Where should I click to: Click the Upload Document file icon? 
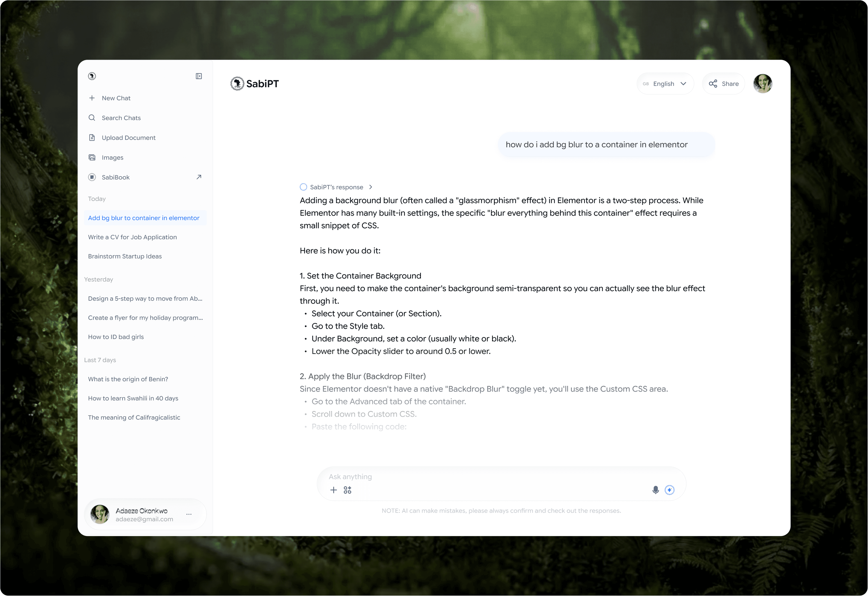[x=92, y=138]
